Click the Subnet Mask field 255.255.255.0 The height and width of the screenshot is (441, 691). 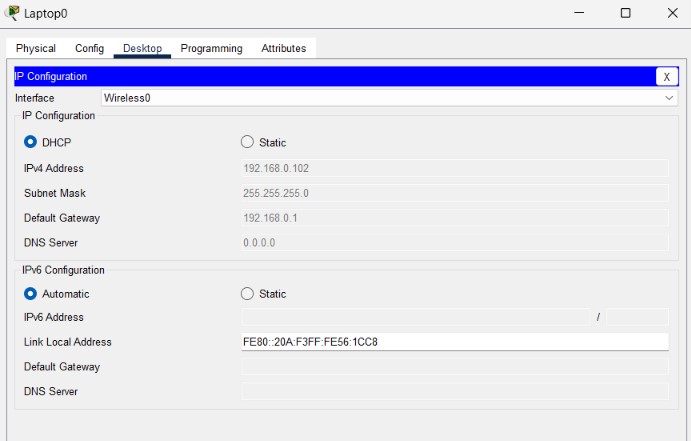pos(455,193)
